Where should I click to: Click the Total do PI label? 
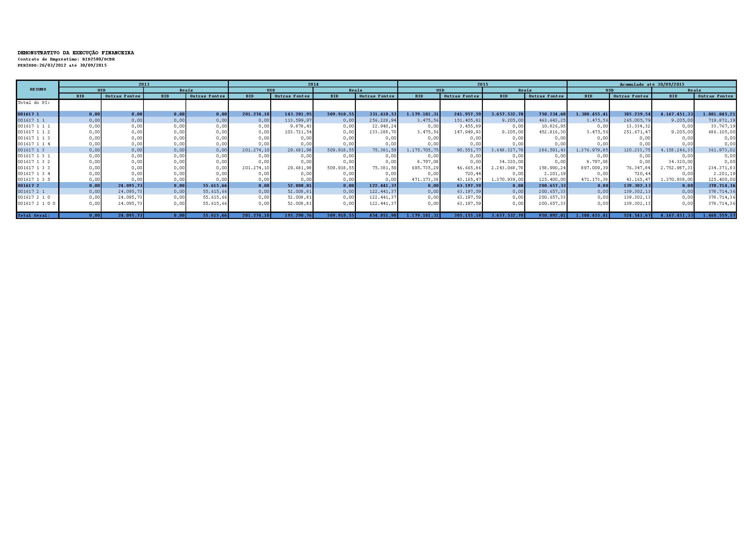[x=34, y=103]
